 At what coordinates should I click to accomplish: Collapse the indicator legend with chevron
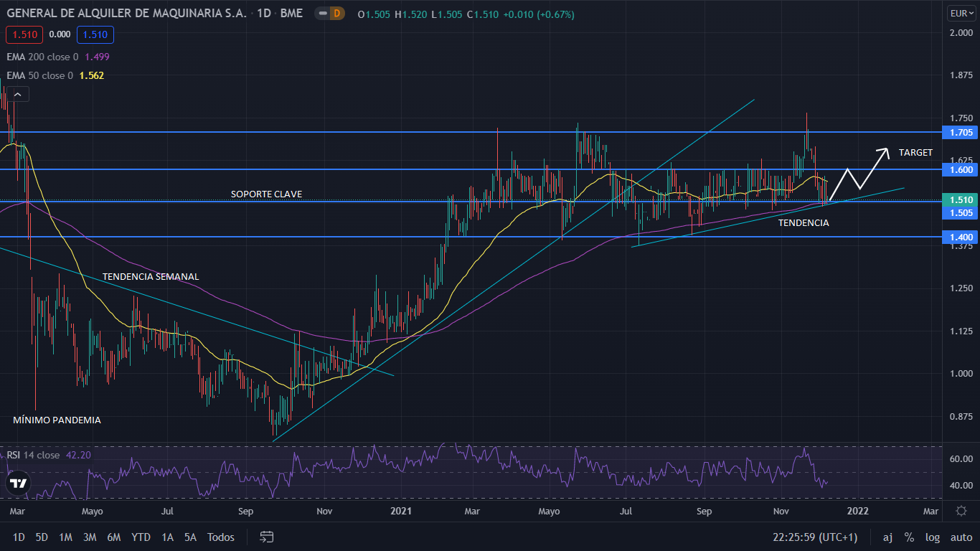19,94
